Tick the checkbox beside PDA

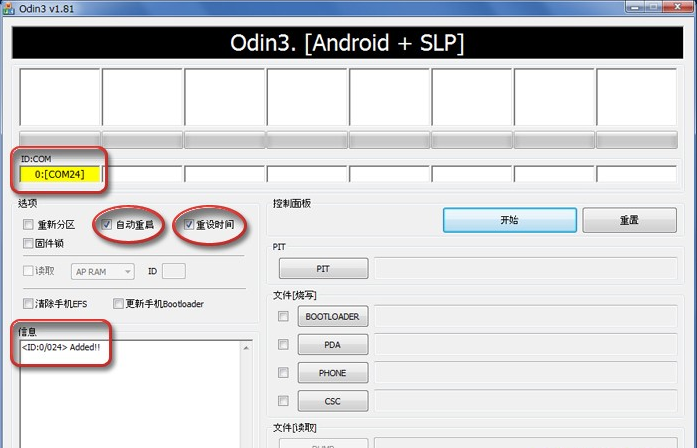(x=283, y=344)
